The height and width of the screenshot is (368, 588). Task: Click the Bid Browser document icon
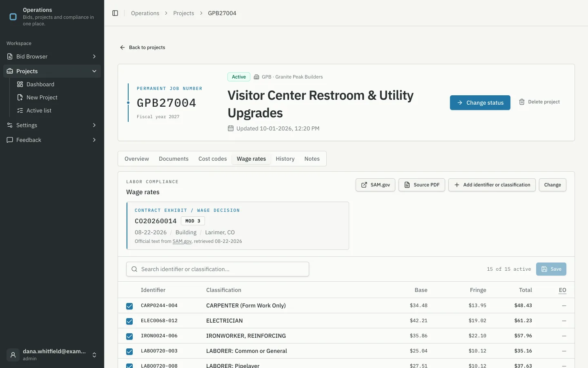click(x=10, y=56)
